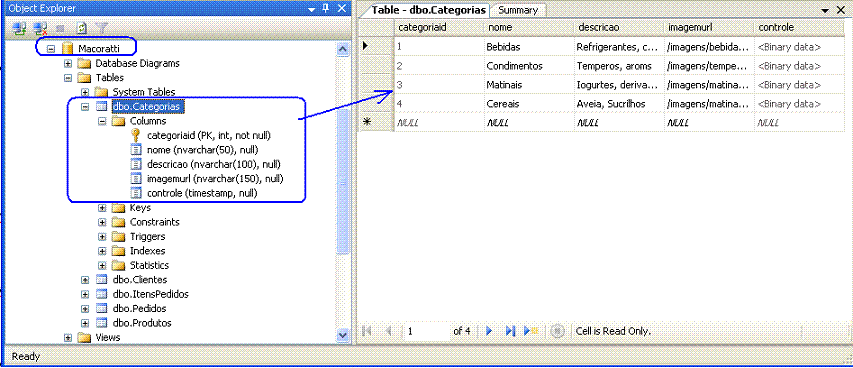Expand the Indexes folder
Viewport: 853px width, 368px height.
pyautogui.click(x=102, y=251)
